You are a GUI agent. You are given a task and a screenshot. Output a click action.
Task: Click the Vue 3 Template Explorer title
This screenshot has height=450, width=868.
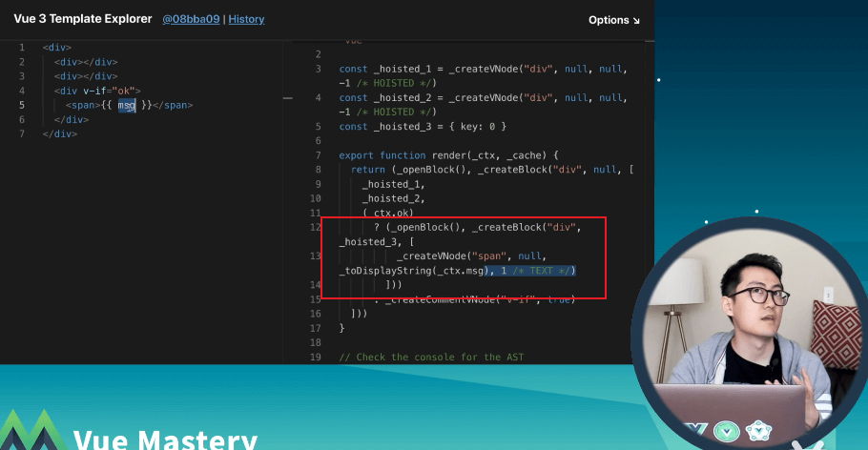pyautogui.click(x=82, y=19)
